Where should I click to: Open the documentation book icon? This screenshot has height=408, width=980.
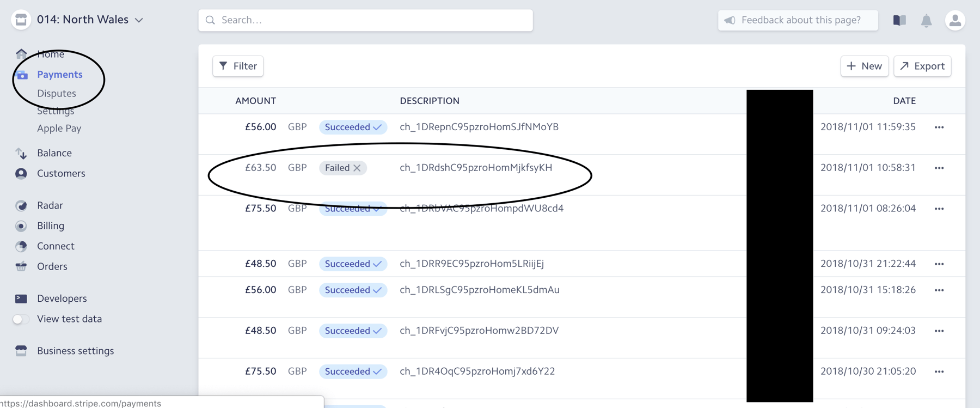tap(899, 20)
